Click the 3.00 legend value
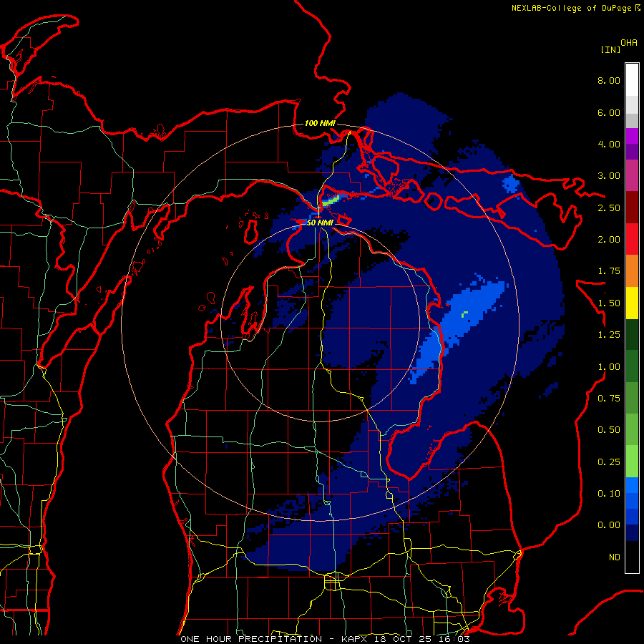This screenshot has width=644, height=644. click(609, 176)
